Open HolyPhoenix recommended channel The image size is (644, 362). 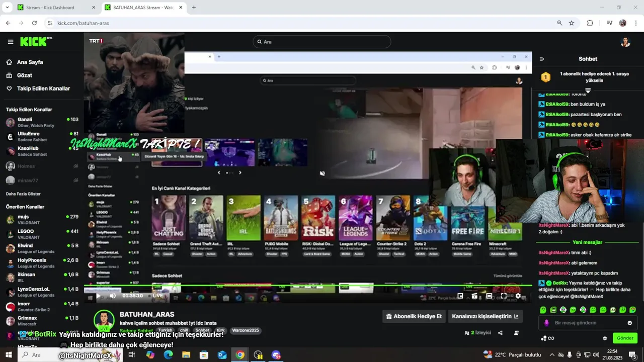point(42,263)
